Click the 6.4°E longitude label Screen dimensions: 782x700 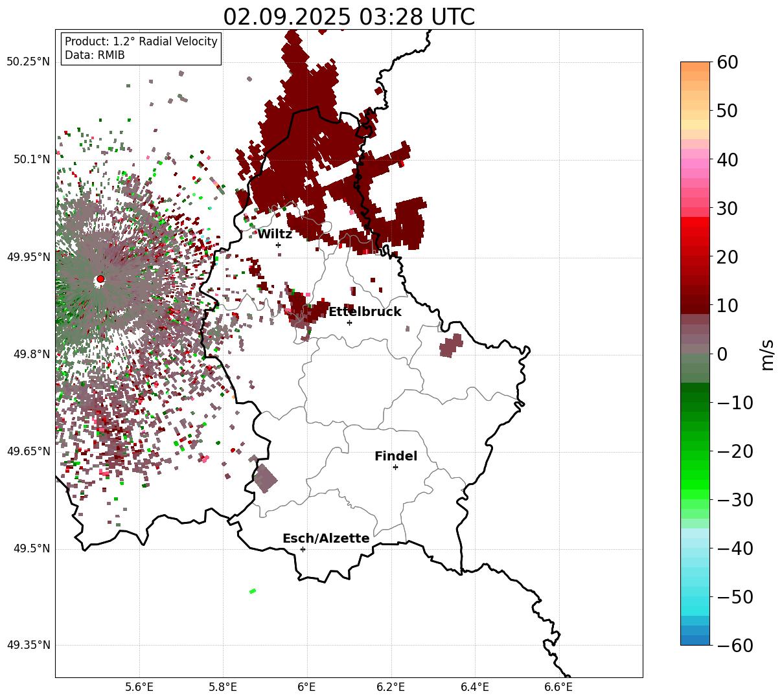[x=475, y=688]
